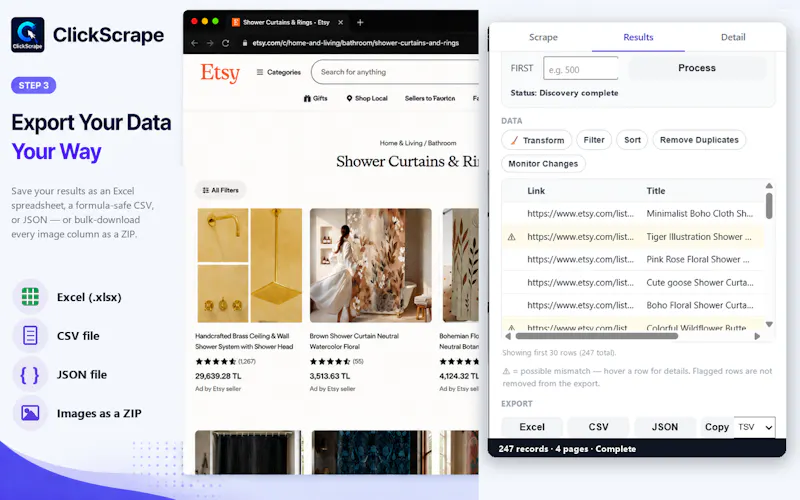The image size is (800, 500).
Task: Select the Cute goose Shower Curtain cell
Action: click(x=699, y=282)
